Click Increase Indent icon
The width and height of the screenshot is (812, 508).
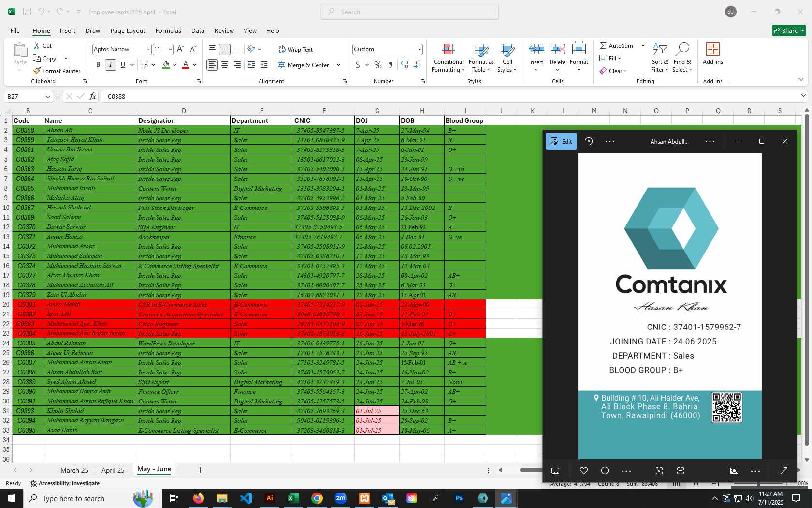[264, 65]
